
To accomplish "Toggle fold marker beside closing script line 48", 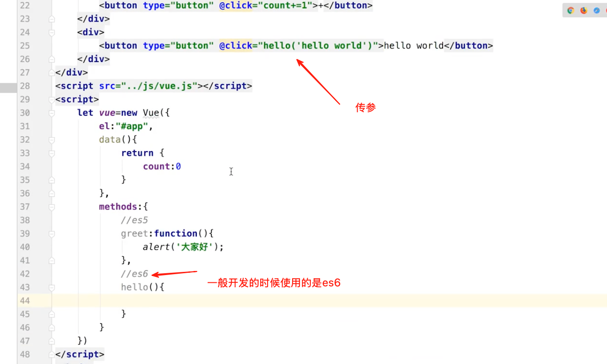I will click(x=51, y=354).
